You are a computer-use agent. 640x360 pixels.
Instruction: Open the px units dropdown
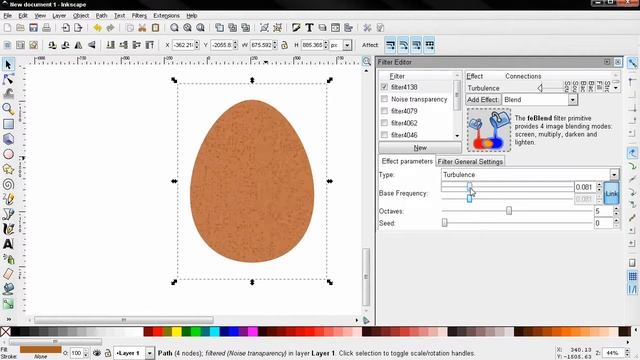347,45
